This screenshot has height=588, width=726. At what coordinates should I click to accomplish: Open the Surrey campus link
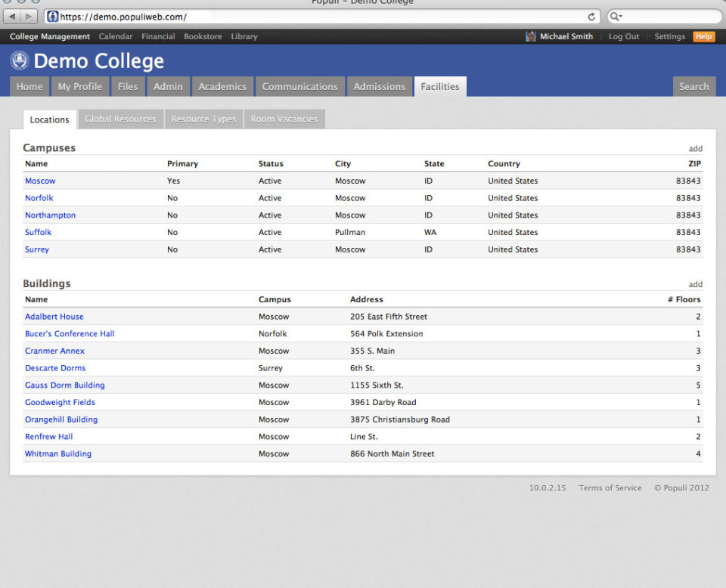pyautogui.click(x=37, y=249)
